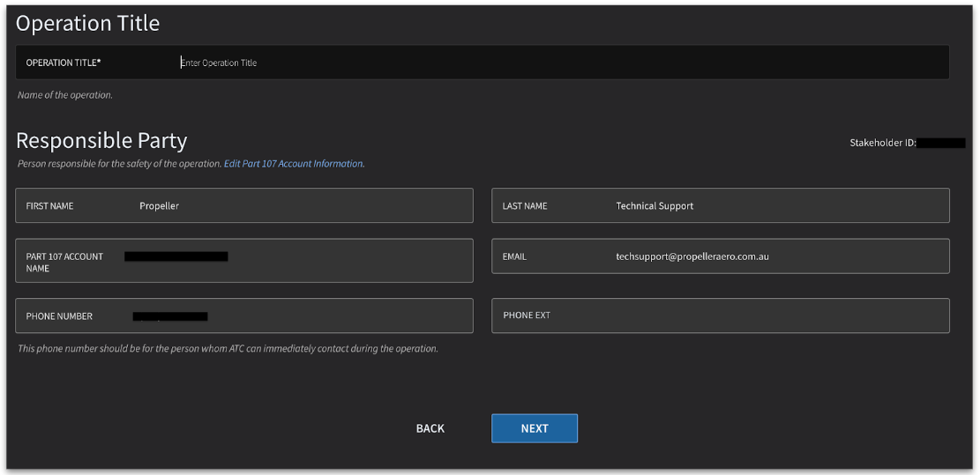Click the PHONE NUMBER field label
The height and width of the screenshot is (475, 980).
tap(59, 316)
